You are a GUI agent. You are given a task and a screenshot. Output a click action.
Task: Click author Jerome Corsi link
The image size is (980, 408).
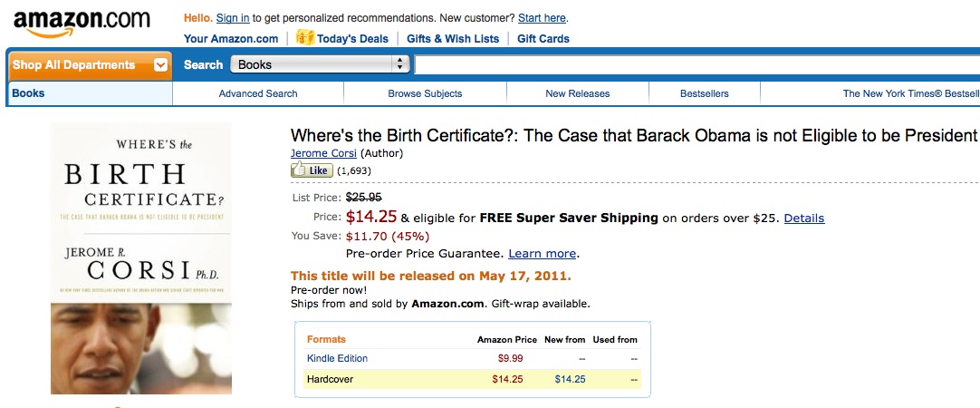point(322,153)
